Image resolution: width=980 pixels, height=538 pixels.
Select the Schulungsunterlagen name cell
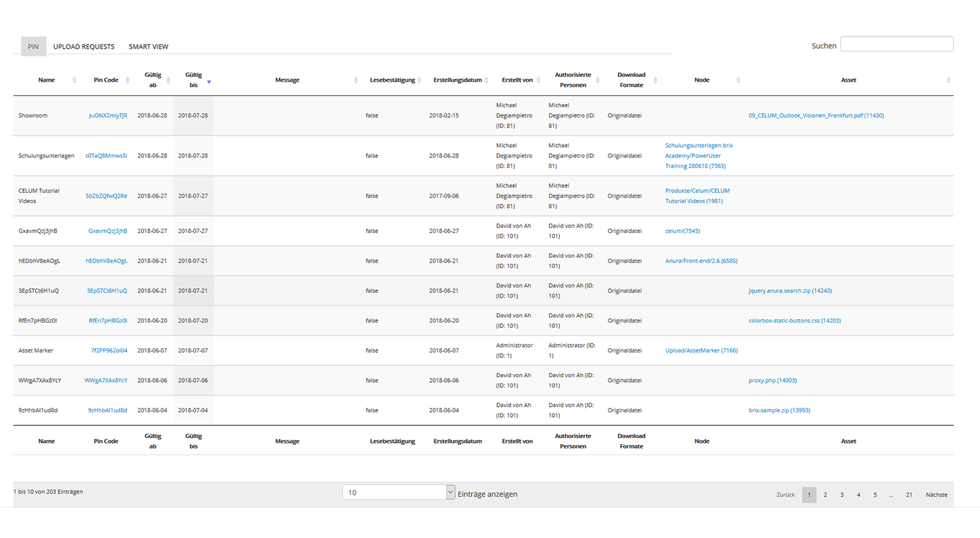click(x=47, y=156)
